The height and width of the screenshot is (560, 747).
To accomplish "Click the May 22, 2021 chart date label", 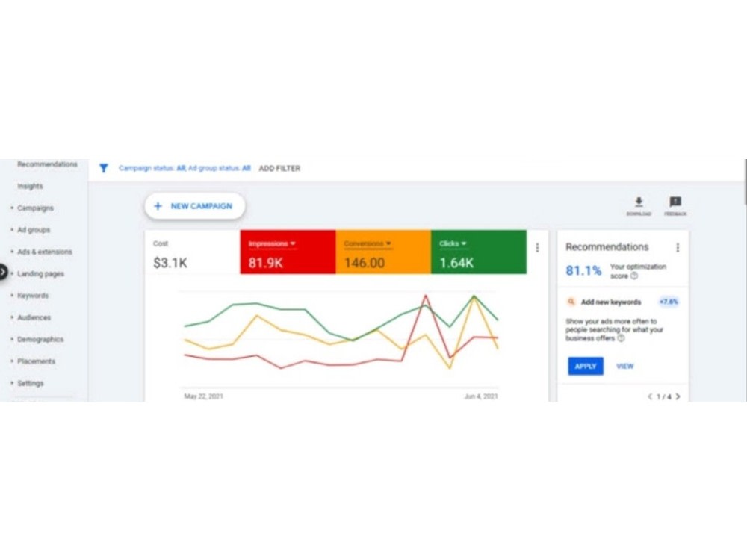I will 203,396.
